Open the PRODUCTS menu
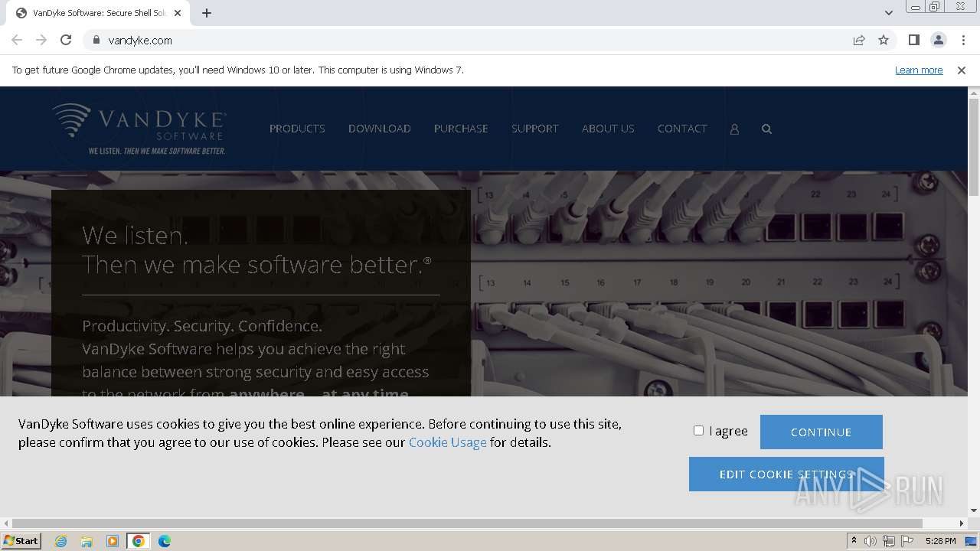 pos(297,129)
